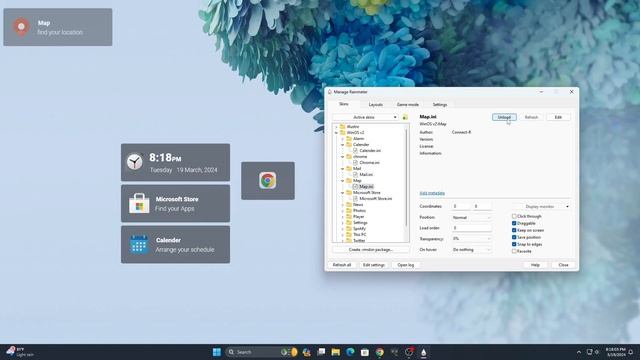Click the Spotify folder in skin tree
Screen dimensions: 640x360
pos(359,229)
